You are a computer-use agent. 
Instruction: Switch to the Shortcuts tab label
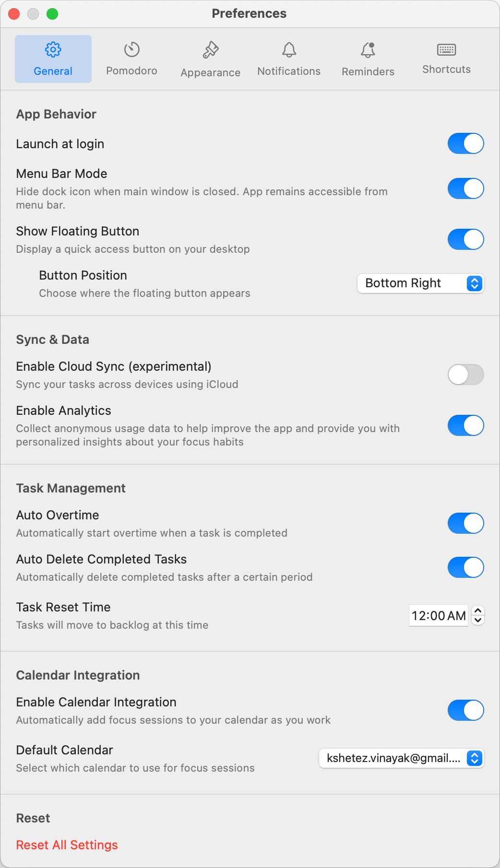point(446,70)
